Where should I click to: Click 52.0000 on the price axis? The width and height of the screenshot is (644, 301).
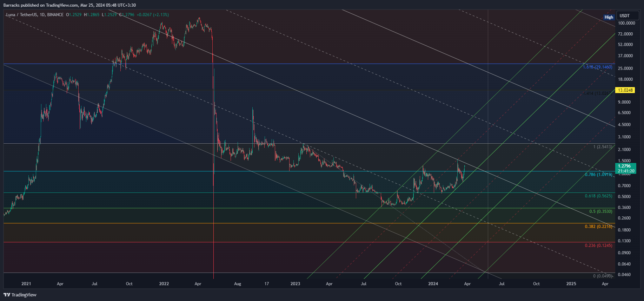[x=625, y=45]
